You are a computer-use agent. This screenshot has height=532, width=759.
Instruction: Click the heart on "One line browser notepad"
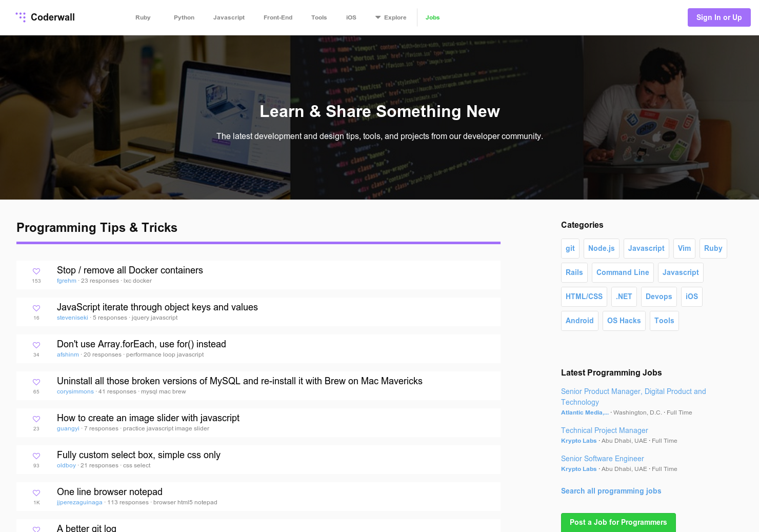coord(36,492)
